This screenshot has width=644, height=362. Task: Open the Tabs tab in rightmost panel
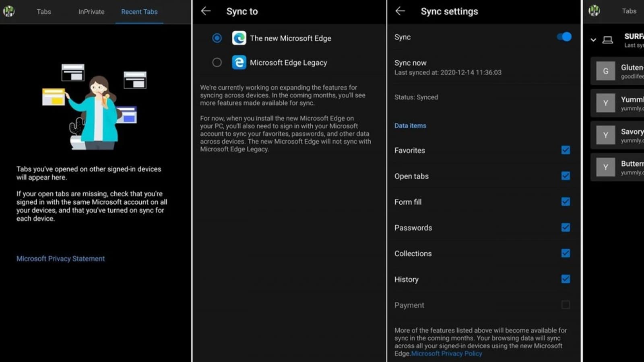click(x=629, y=11)
